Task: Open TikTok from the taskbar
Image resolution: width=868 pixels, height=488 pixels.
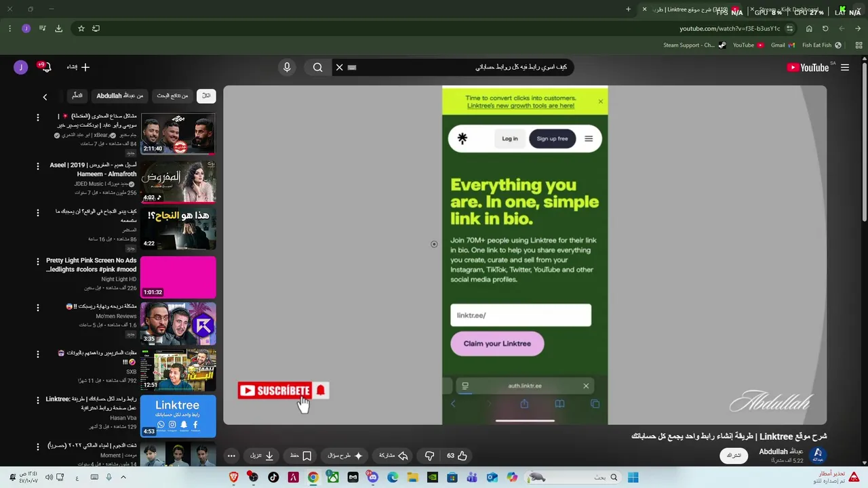Action: 273,477
